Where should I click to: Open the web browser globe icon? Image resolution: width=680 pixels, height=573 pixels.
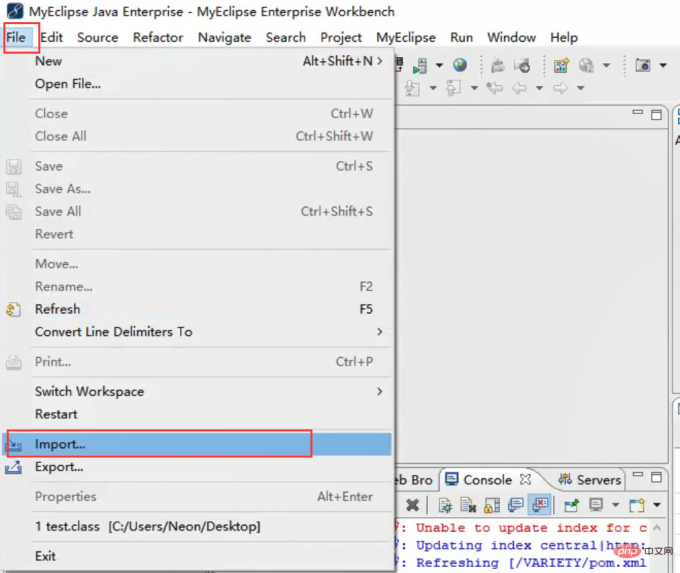point(460,65)
